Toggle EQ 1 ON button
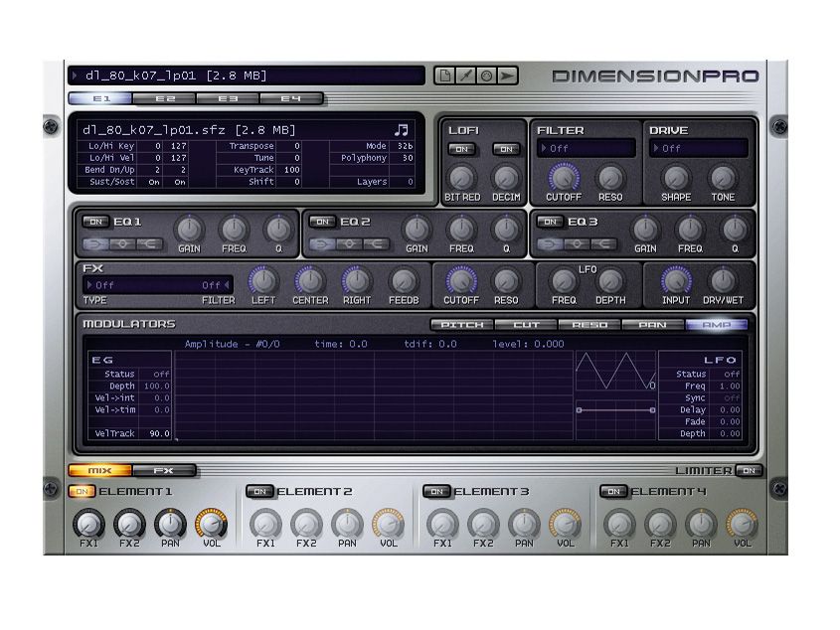This screenshot has width=840, height=630. [95, 222]
